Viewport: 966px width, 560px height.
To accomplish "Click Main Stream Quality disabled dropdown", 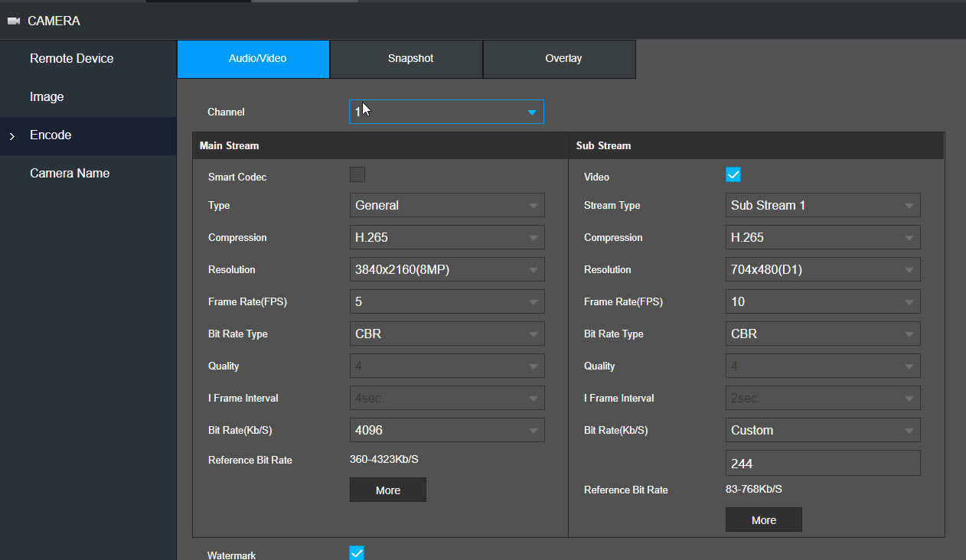I will [x=447, y=366].
